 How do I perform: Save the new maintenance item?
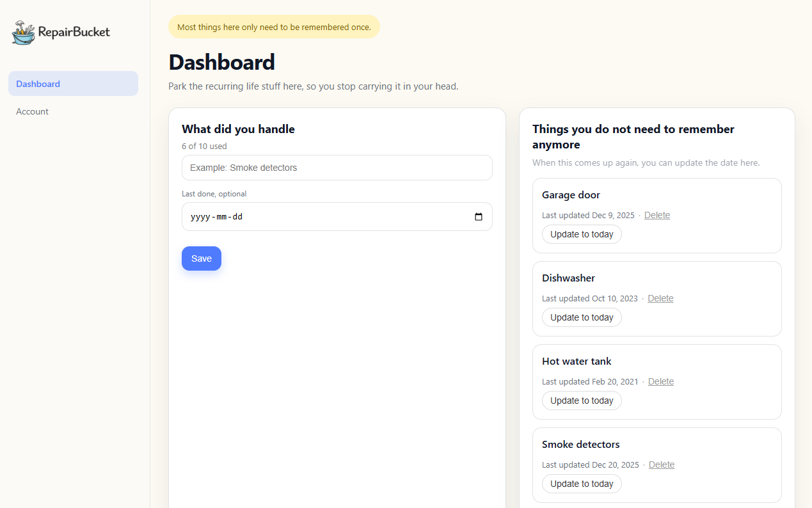(201, 258)
